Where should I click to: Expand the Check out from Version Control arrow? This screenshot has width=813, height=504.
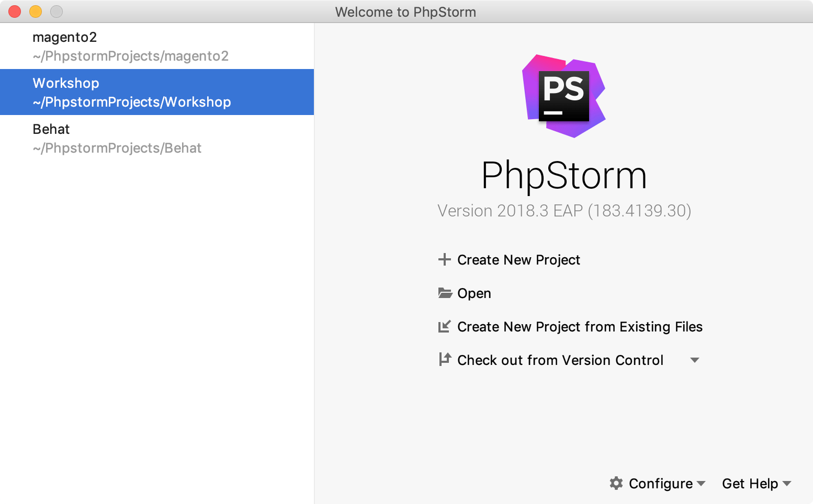tap(695, 360)
